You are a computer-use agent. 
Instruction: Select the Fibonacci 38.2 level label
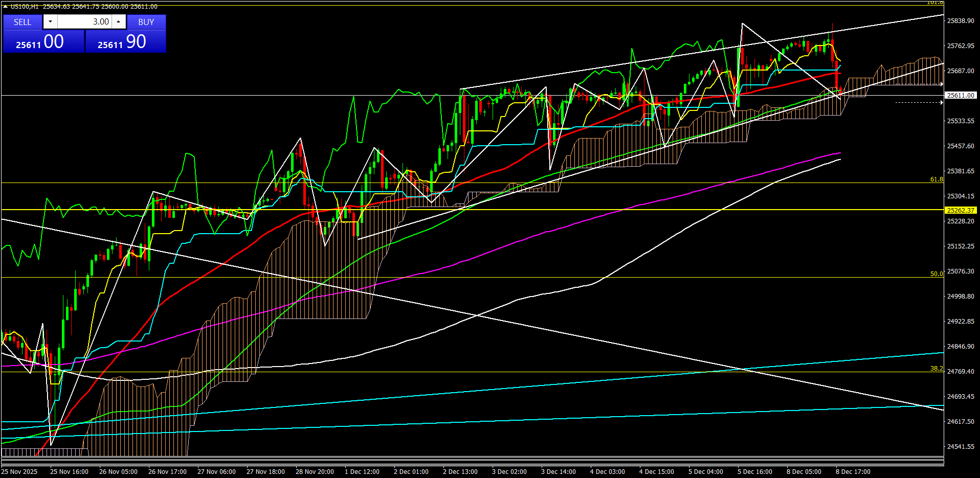[936, 369]
